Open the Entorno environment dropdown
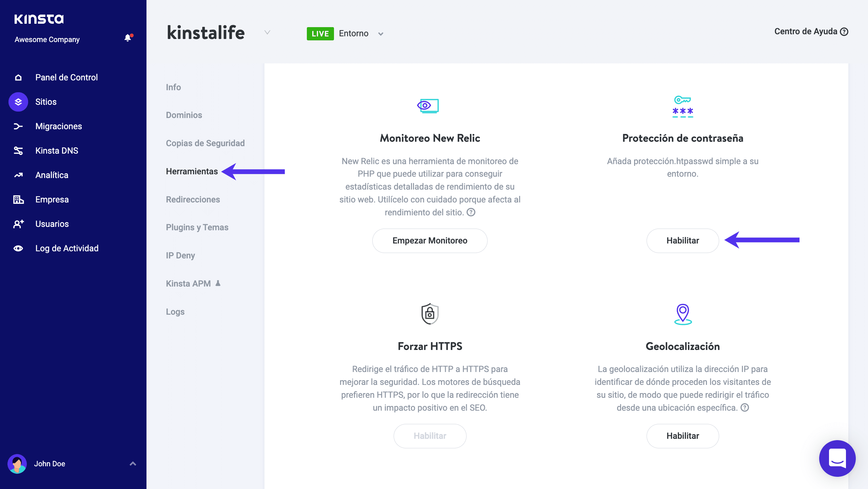Image resolution: width=868 pixels, height=489 pixels. click(x=380, y=34)
